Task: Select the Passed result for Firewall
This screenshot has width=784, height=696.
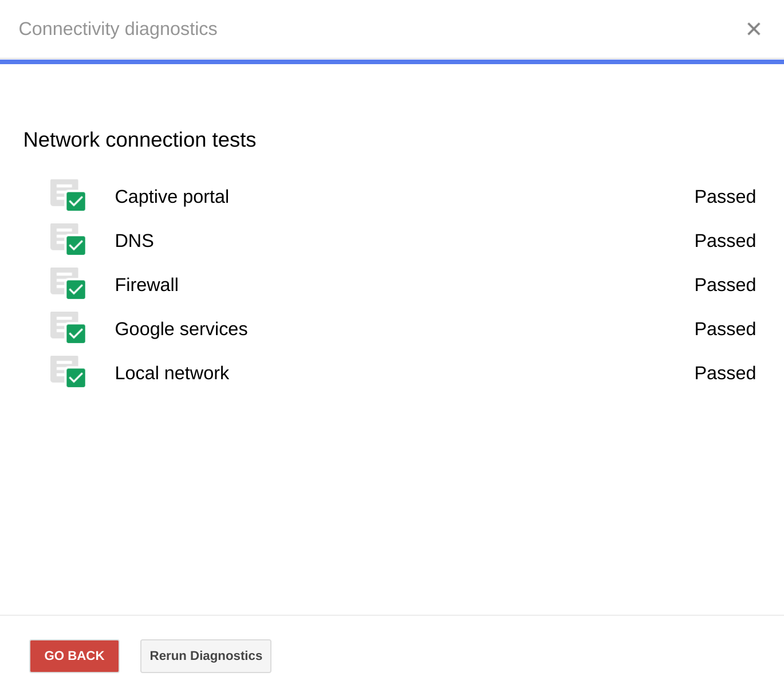Action: (x=724, y=285)
